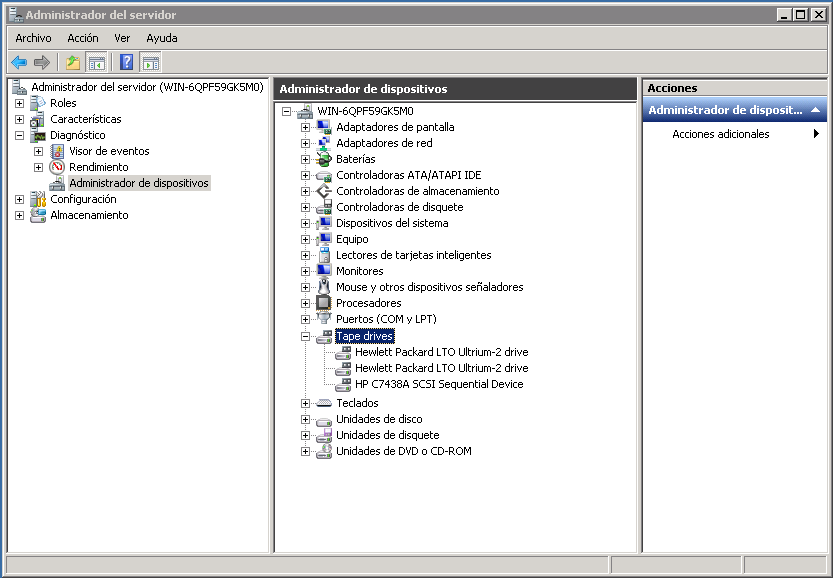Image resolution: width=833 pixels, height=578 pixels.
Task: Click the Monitores device icon
Action: tap(323, 271)
